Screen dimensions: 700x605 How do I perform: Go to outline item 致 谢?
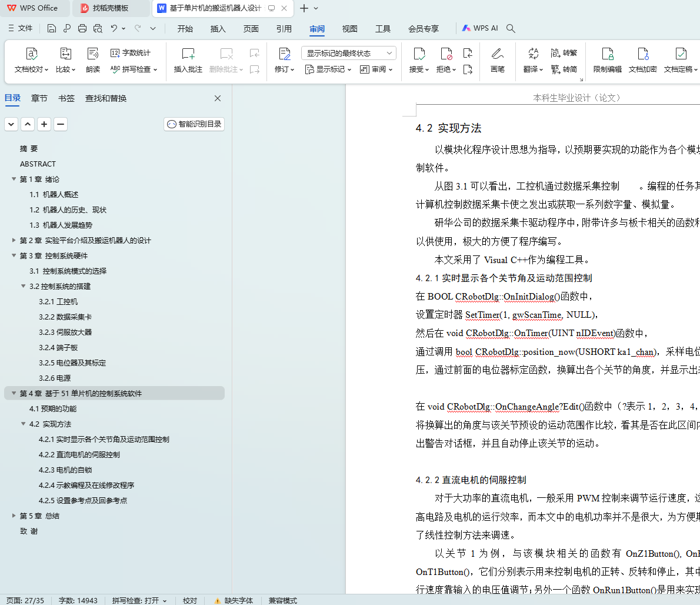(x=29, y=531)
